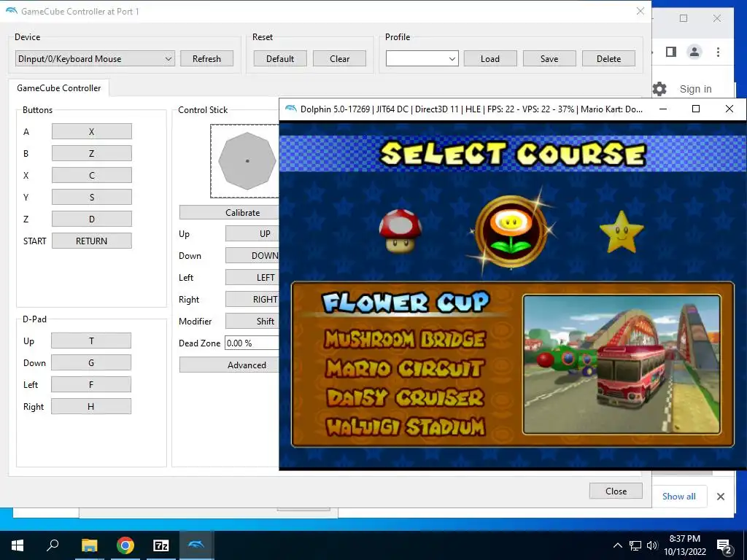Open the notification center icon
Viewport: 747px width, 560px height.
724,546
